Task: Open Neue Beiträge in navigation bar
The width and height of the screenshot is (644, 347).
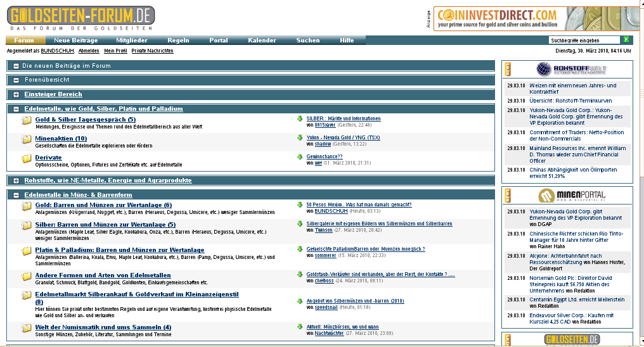Action: pos(76,40)
